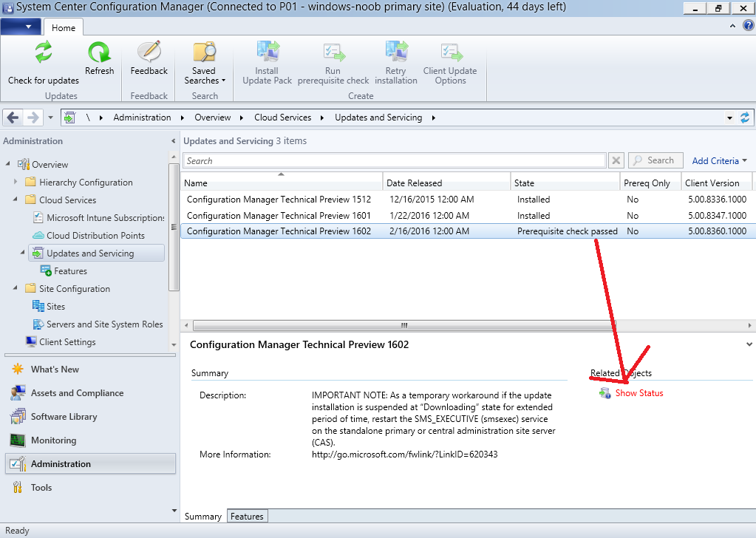Image resolution: width=756 pixels, height=538 pixels.
Task: Click the address bar refresh icon
Action: 745,118
